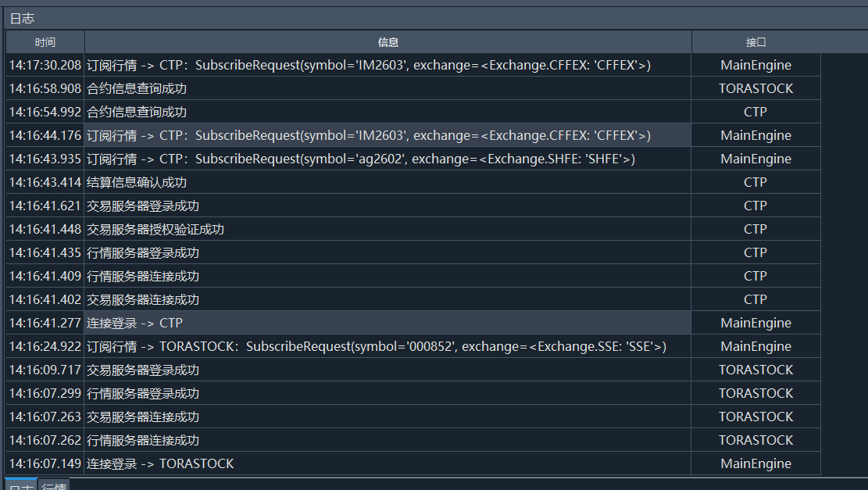Select the ag2602 SHFE subscribe message
Image resolution: width=868 pixels, height=490 pixels.
click(360, 159)
